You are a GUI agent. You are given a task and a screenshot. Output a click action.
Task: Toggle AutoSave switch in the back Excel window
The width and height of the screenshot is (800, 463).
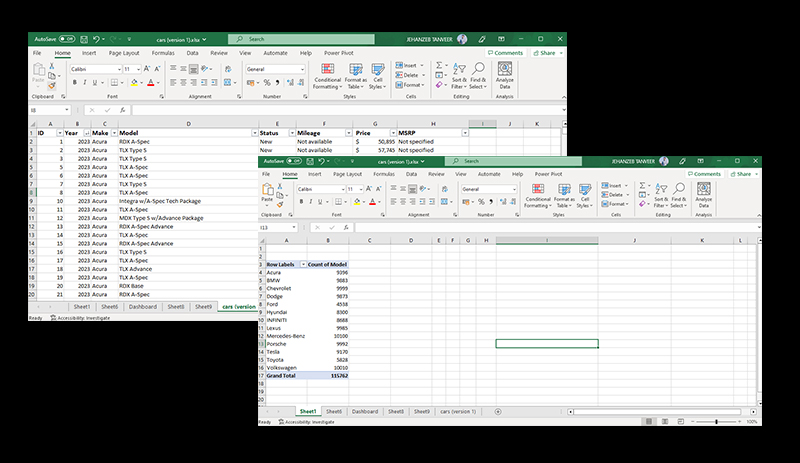pos(67,39)
